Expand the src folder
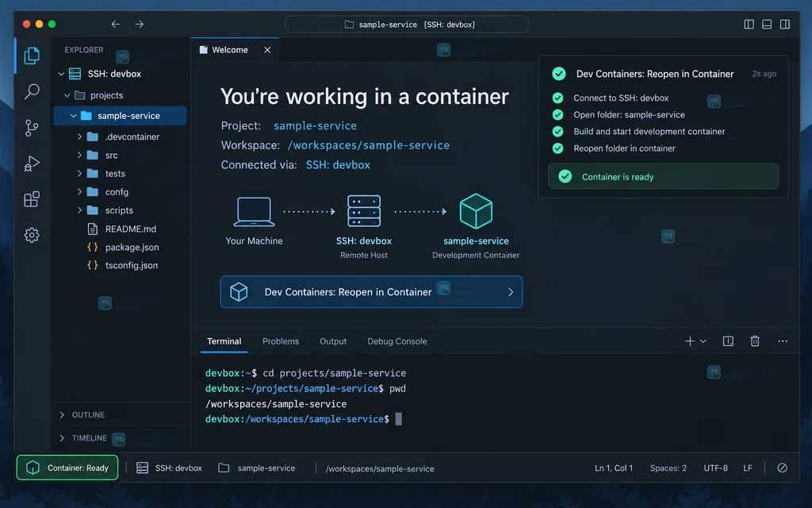 coord(79,155)
